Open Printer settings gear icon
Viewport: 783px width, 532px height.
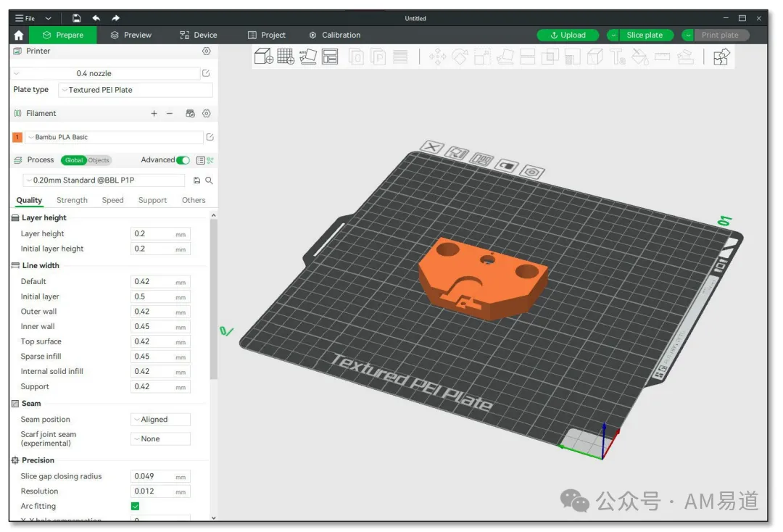click(206, 51)
